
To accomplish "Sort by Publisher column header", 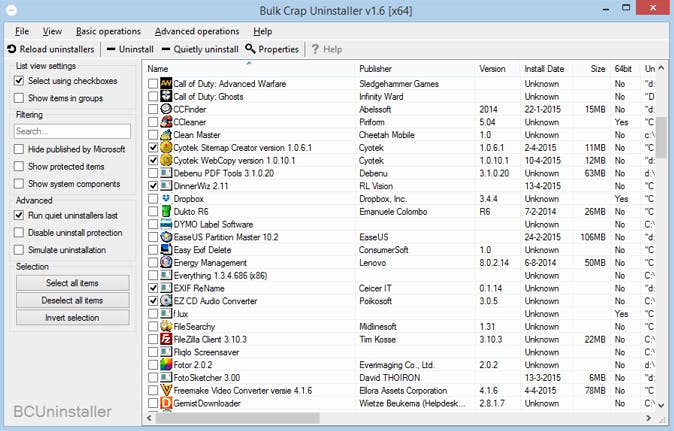I will click(x=415, y=69).
